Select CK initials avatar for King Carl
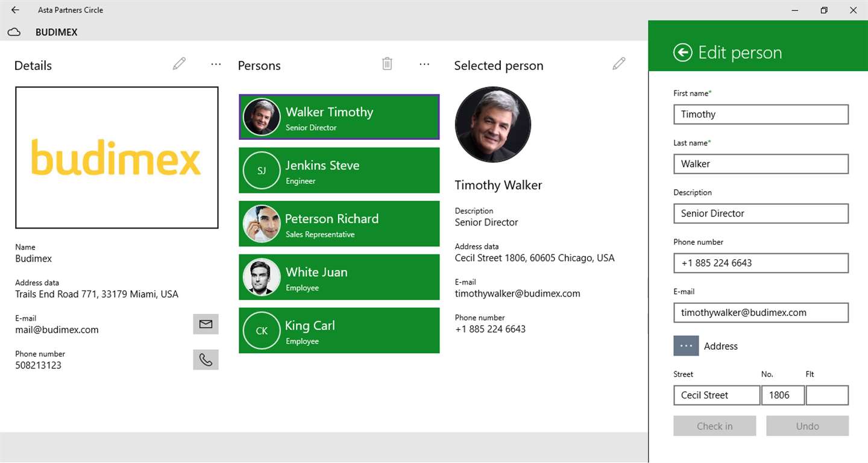The image size is (868, 463). (x=262, y=330)
